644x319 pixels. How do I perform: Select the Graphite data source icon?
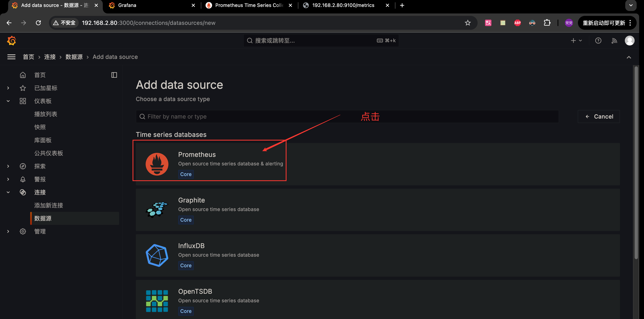pyautogui.click(x=157, y=210)
